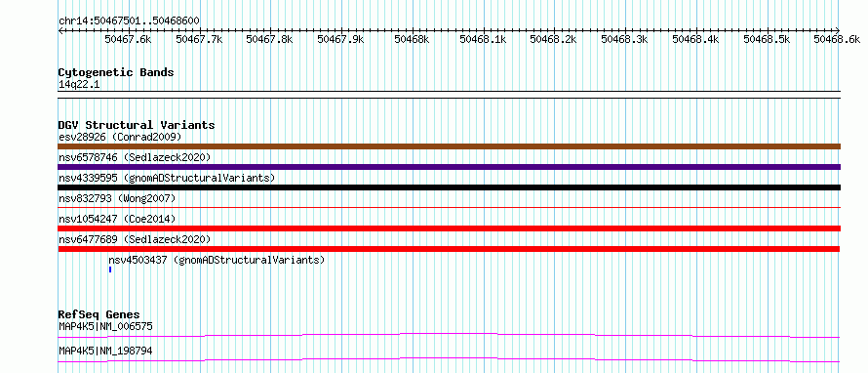Select the black nsv4339595 variant bar
Viewport: 868px width, 373px height.
[450, 187]
